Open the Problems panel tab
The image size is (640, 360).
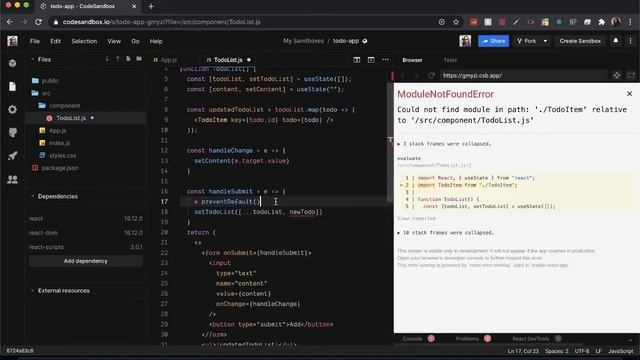[467, 339]
